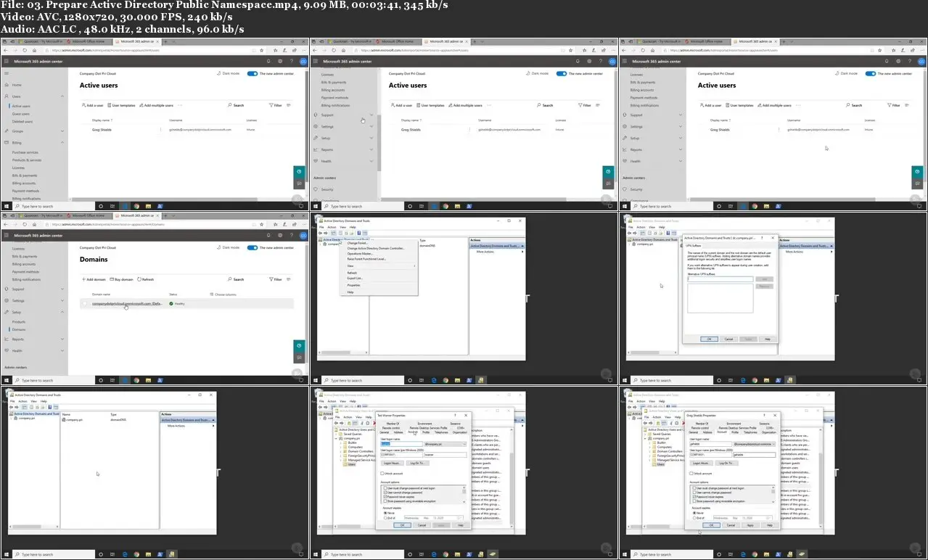The image size is (928, 560).
Task: Switch to the "Member Of" tab
Action: pyautogui.click(x=393, y=424)
